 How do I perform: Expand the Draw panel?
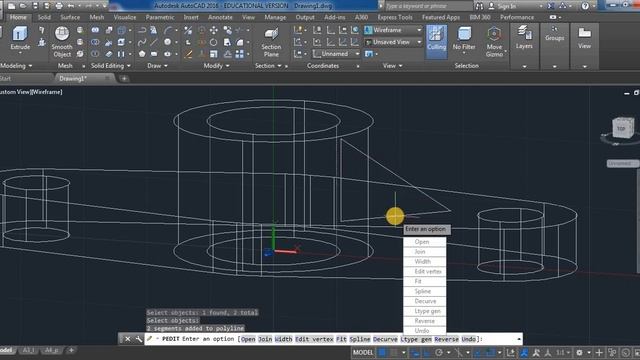[157, 66]
